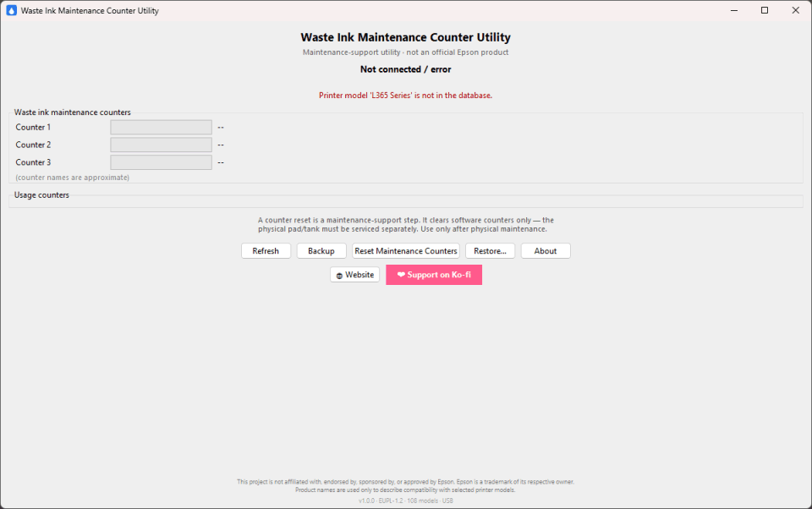
Task: Click the version line 'v1.0.0 · EUPL-1.2' footer
Action: 405,501
